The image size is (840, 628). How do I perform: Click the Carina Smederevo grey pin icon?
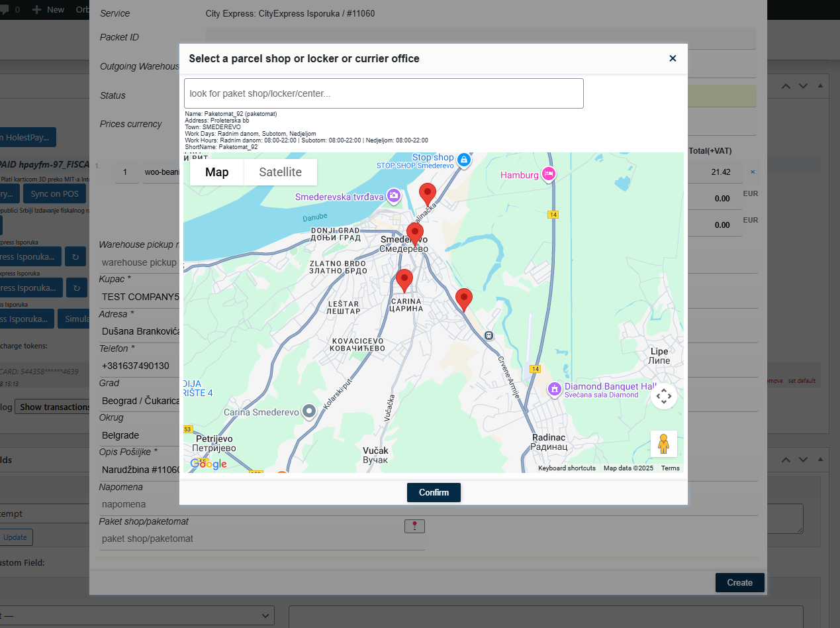pos(308,411)
